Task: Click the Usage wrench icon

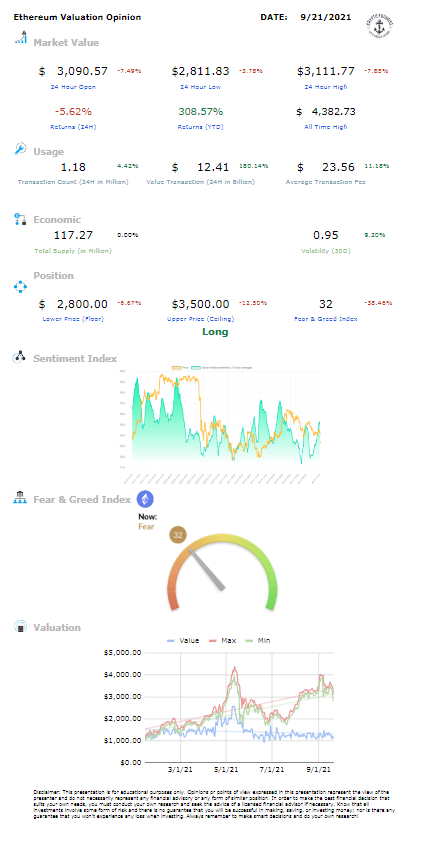Action: point(20,149)
